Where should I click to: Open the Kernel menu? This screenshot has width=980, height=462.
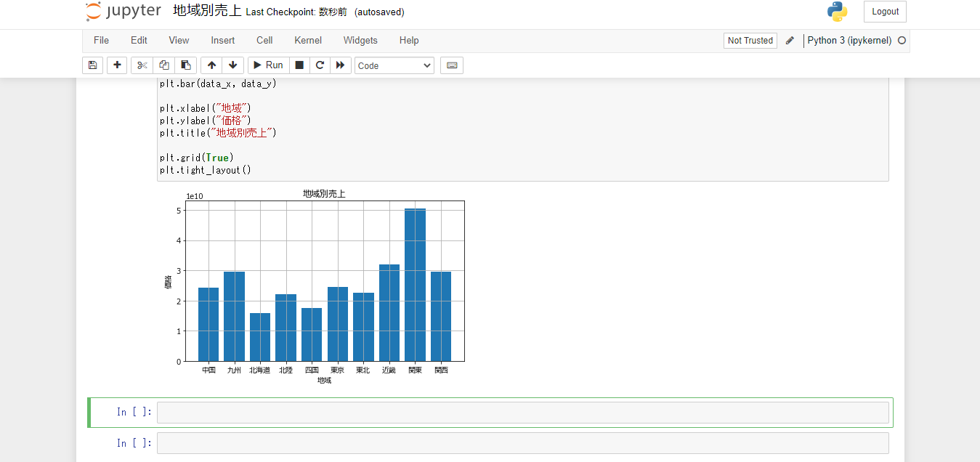tap(307, 40)
